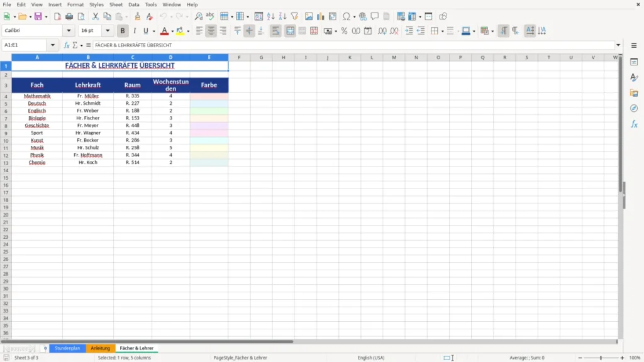Open the Name Box dropdown
Image resolution: width=644 pixels, height=362 pixels.
[53, 45]
